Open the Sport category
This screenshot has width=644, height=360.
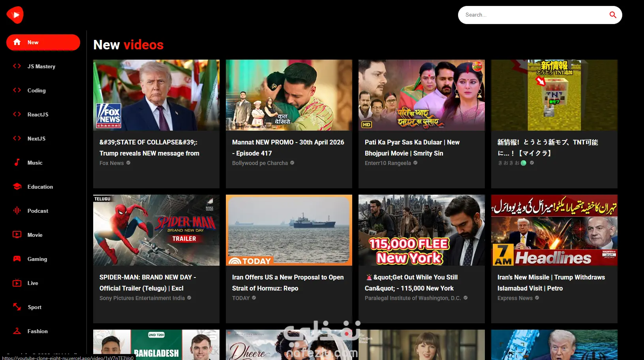click(43, 307)
